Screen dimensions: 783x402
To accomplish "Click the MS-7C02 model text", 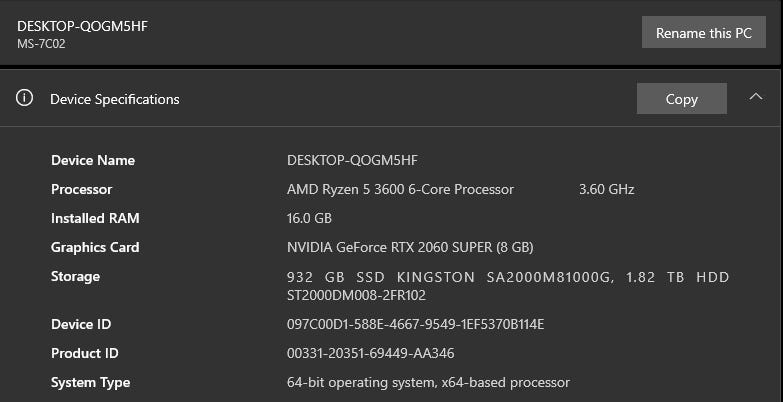I will pyautogui.click(x=41, y=44).
